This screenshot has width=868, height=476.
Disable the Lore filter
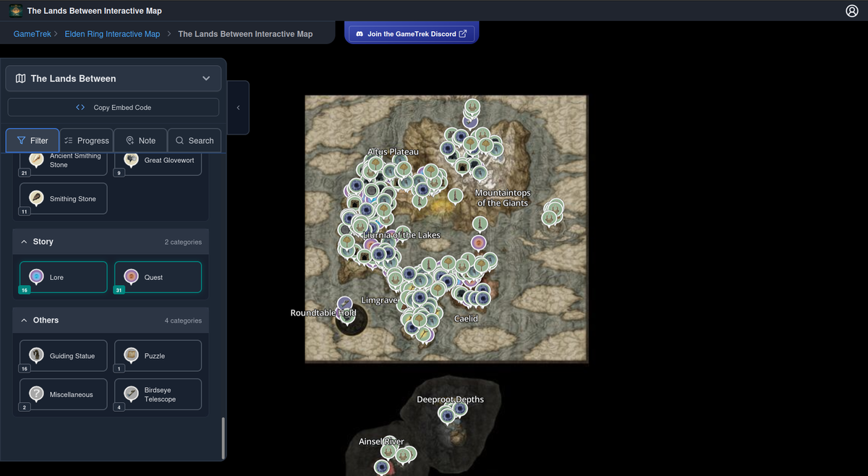[64, 277]
